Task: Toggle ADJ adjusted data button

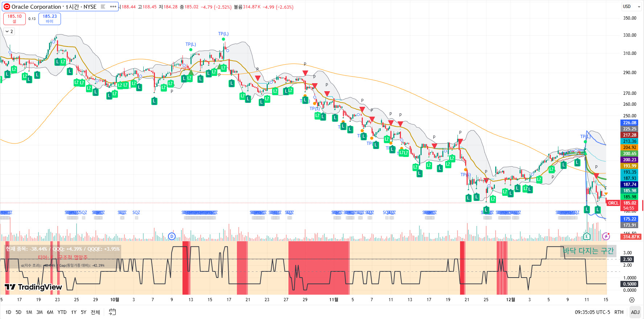Action: 635,312
